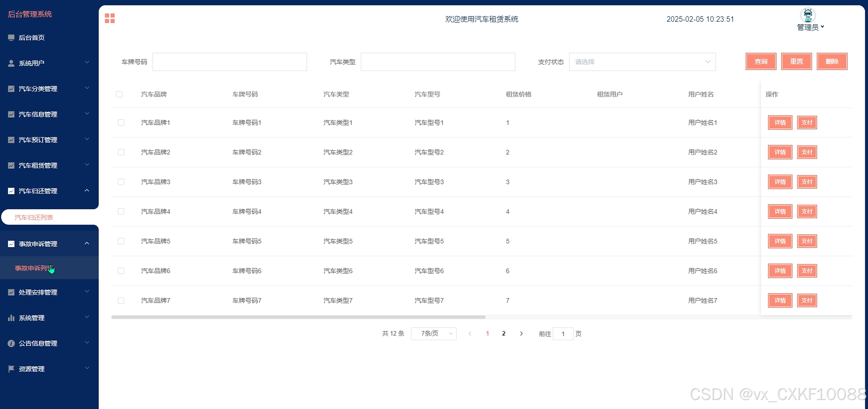Open the 支付状态 dropdown
This screenshot has width=868, height=409.
coord(642,62)
